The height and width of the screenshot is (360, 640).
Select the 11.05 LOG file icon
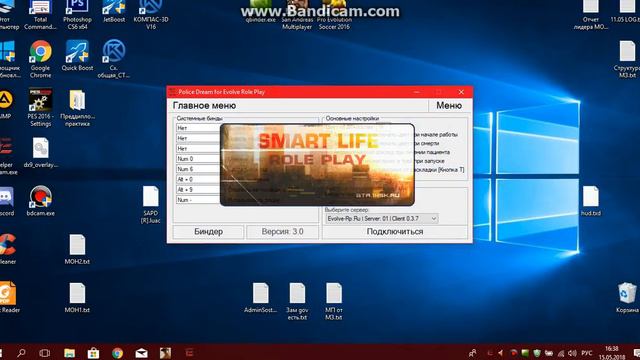[627, 11]
